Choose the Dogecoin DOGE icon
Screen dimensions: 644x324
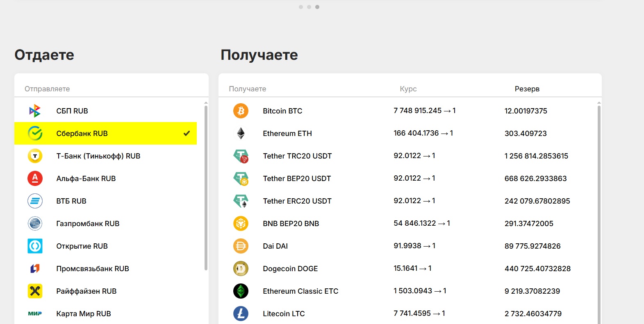241,269
